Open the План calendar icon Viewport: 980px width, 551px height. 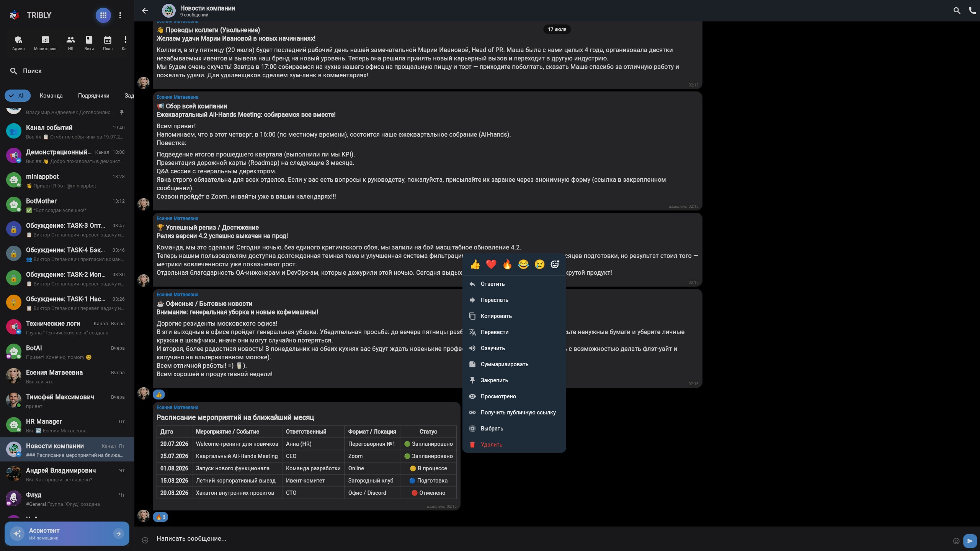pyautogui.click(x=108, y=43)
